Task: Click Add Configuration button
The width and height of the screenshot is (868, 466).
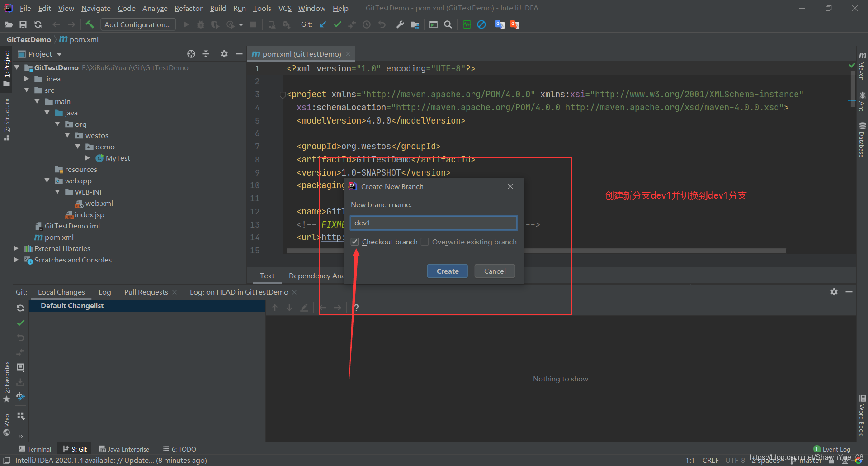Action: pos(138,24)
